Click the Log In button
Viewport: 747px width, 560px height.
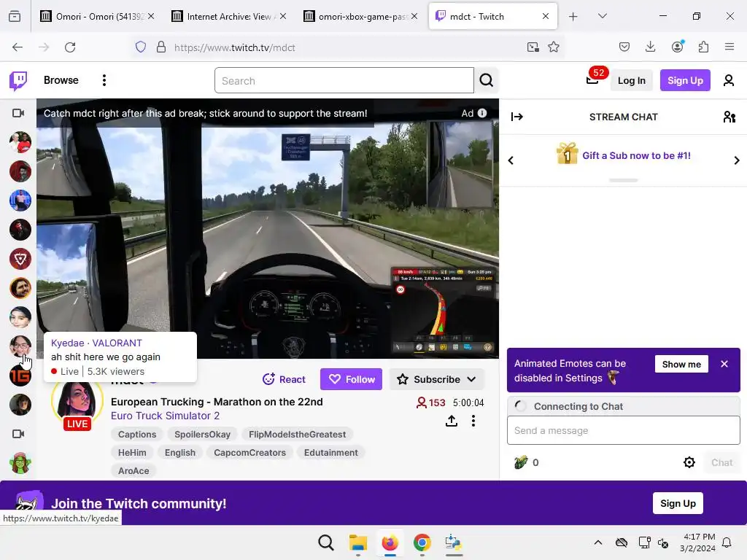(x=631, y=80)
